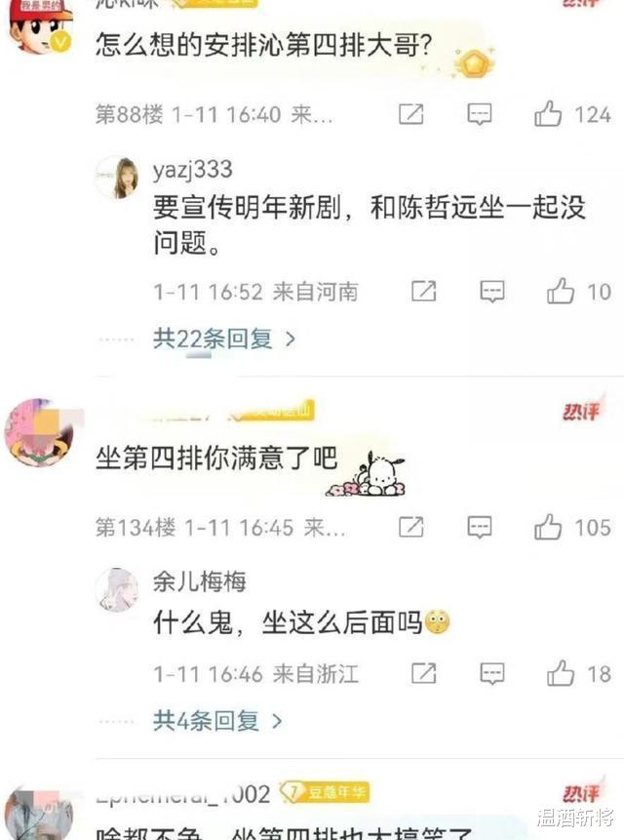This screenshot has height=840, width=624.
Task: Reply to 余儿梅梅's comment via the comment icon
Action: (x=491, y=674)
